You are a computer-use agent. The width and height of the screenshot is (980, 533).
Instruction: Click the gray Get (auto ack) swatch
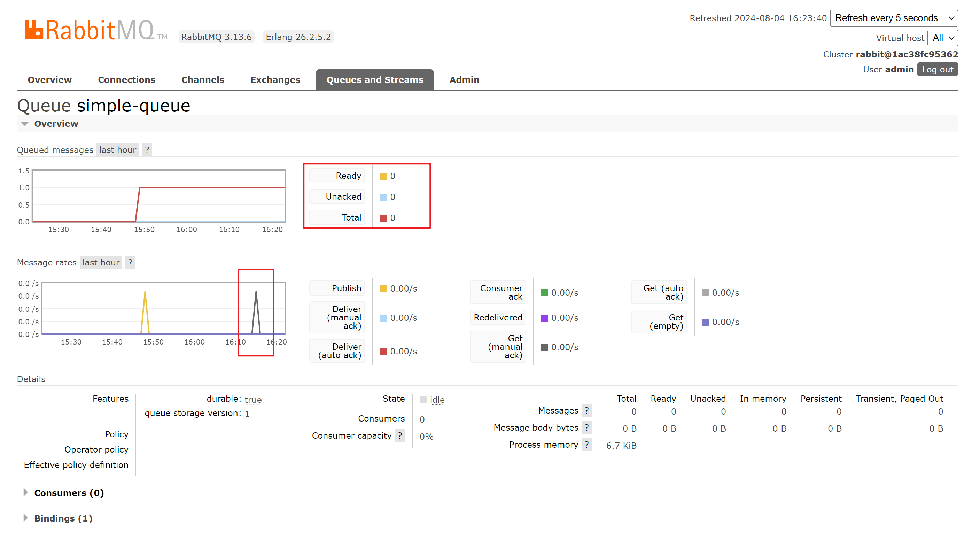[705, 293]
